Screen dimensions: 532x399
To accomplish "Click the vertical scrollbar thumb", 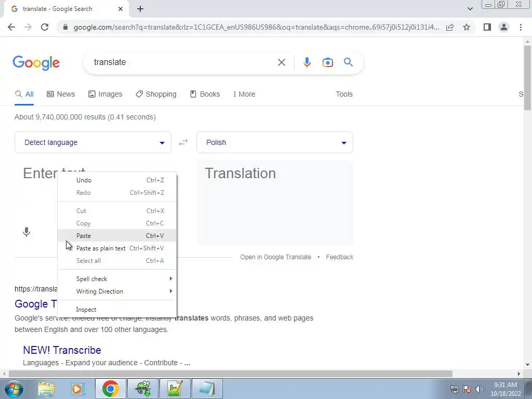I will pyautogui.click(x=527, y=77).
